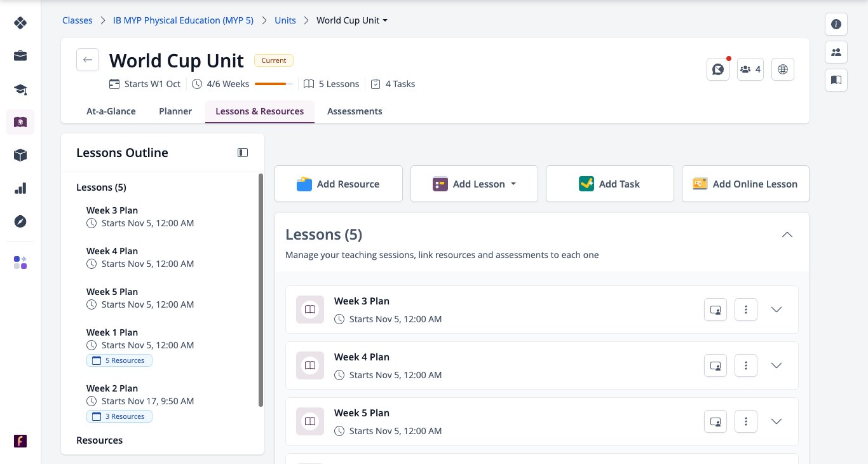
Task: Click the Add Resource button
Action: [x=339, y=184]
